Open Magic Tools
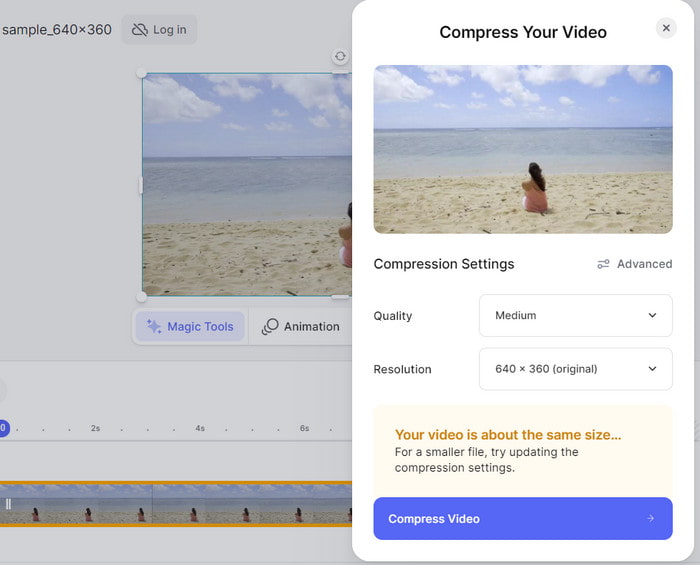This screenshot has width=700, height=565. (190, 327)
